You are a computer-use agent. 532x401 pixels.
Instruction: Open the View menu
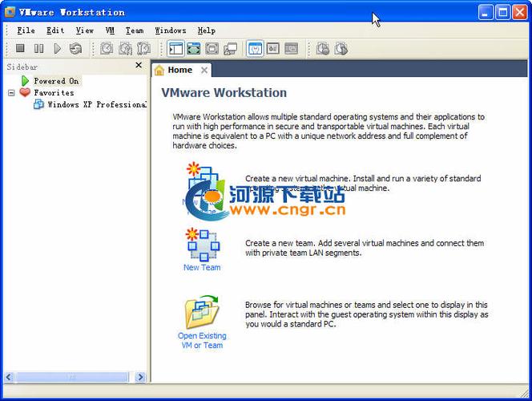click(x=84, y=30)
